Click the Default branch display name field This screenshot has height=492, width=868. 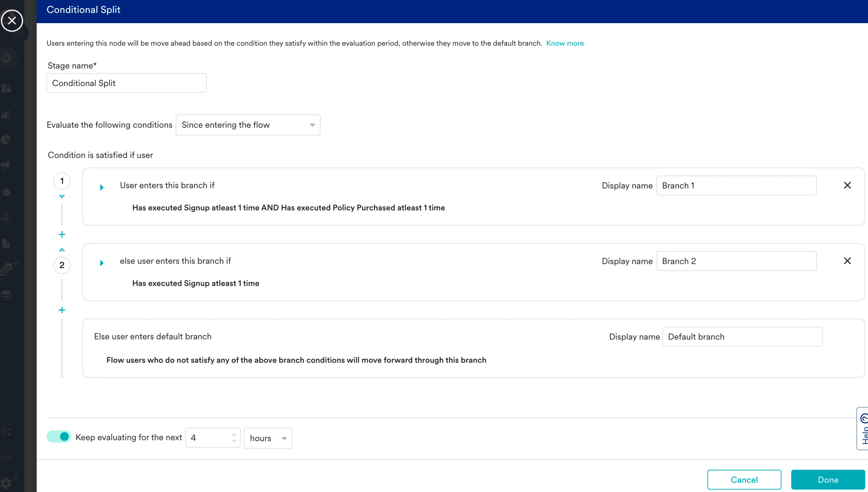[742, 337]
